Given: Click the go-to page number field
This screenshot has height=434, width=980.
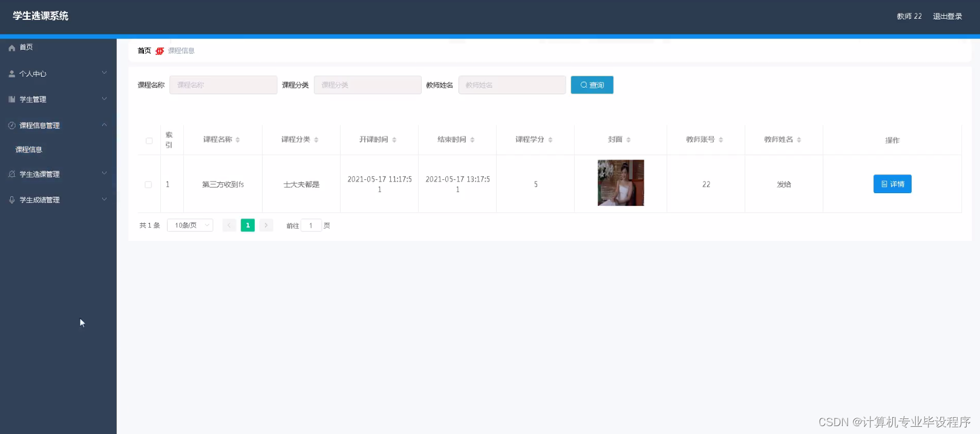Looking at the screenshot, I should tap(311, 225).
